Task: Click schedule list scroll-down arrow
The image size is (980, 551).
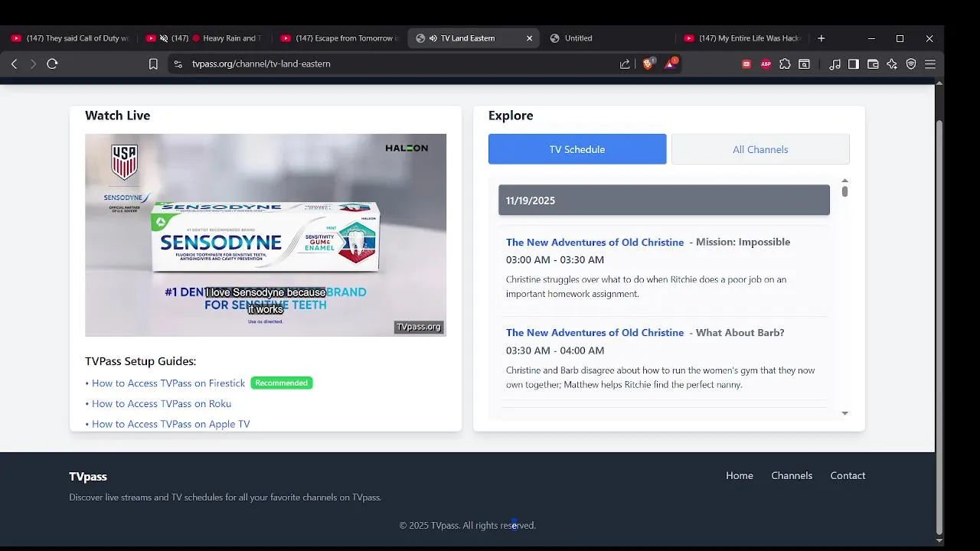Action: (845, 413)
